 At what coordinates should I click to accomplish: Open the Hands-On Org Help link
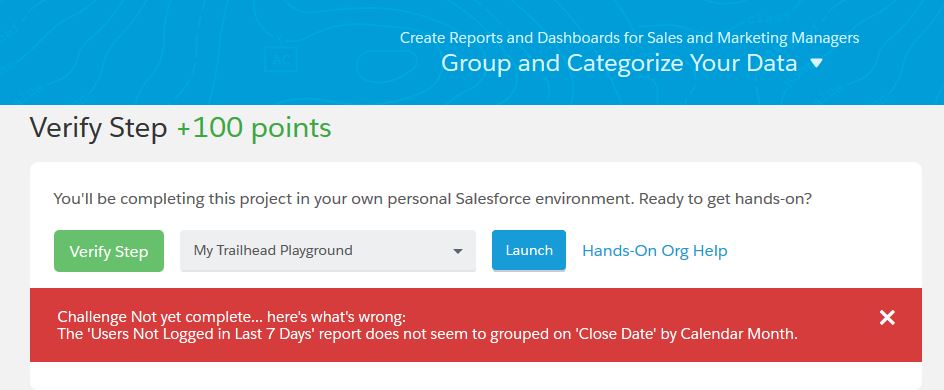point(654,251)
